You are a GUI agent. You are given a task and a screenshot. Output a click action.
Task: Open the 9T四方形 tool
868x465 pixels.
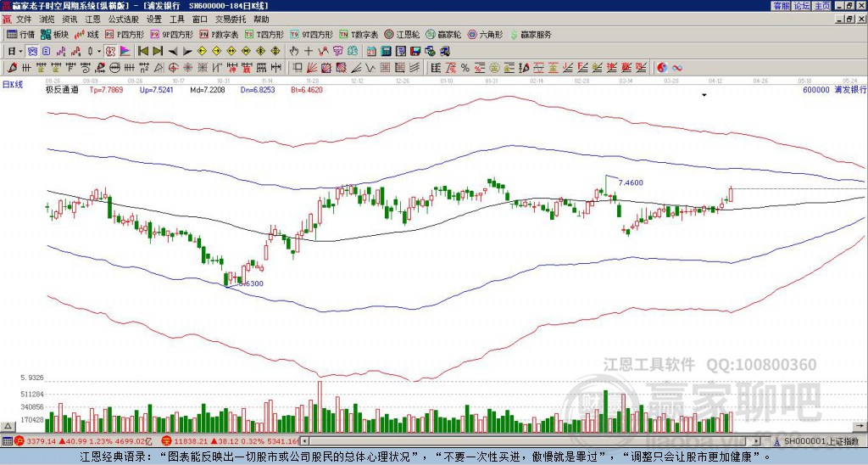[x=311, y=34]
